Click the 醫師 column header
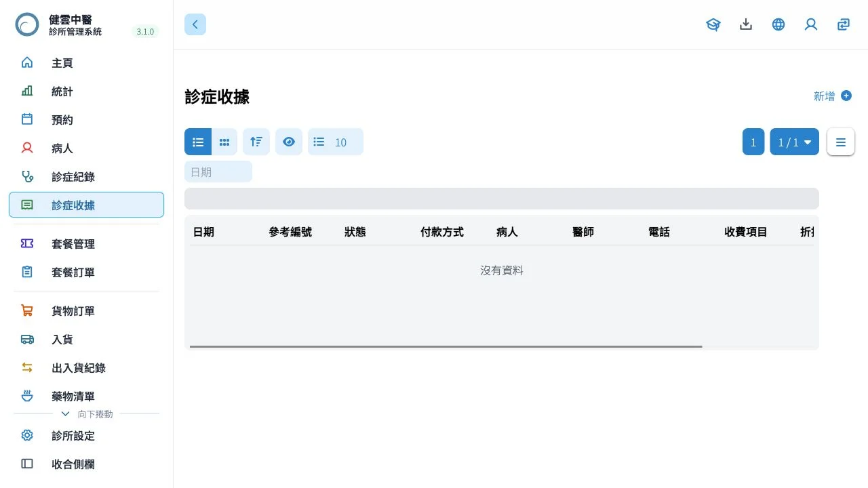Screen dimensions: 868x488 pos(583,232)
